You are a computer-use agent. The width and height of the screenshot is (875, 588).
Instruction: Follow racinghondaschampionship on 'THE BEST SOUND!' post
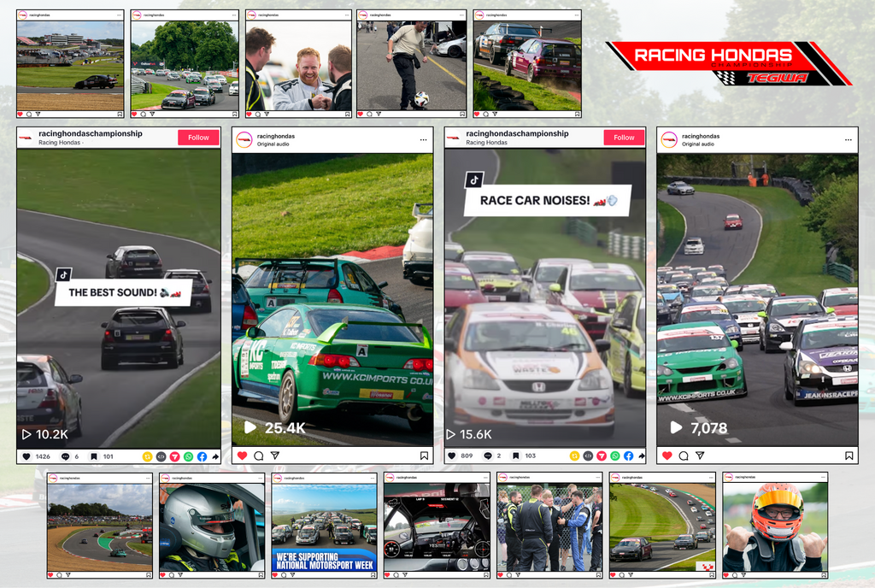(198, 138)
